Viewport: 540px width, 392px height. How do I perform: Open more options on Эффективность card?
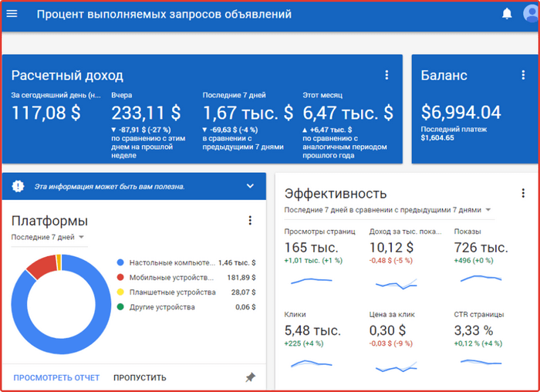pyautogui.click(x=523, y=193)
